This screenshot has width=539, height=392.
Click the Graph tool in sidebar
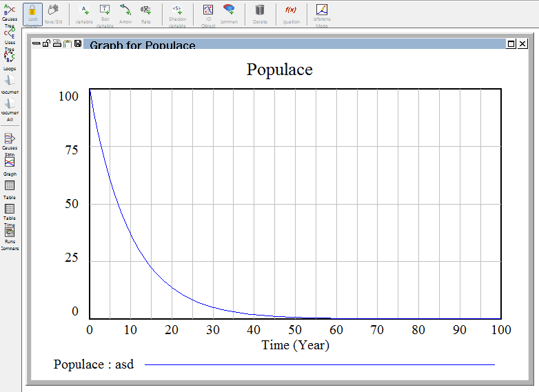tap(10, 164)
